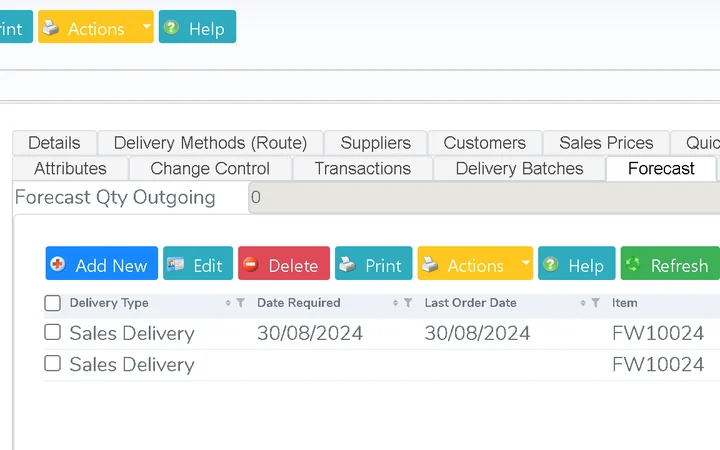This screenshot has width=720, height=450.
Task: Open the Suppliers tab
Action: pyautogui.click(x=376, y=143)
